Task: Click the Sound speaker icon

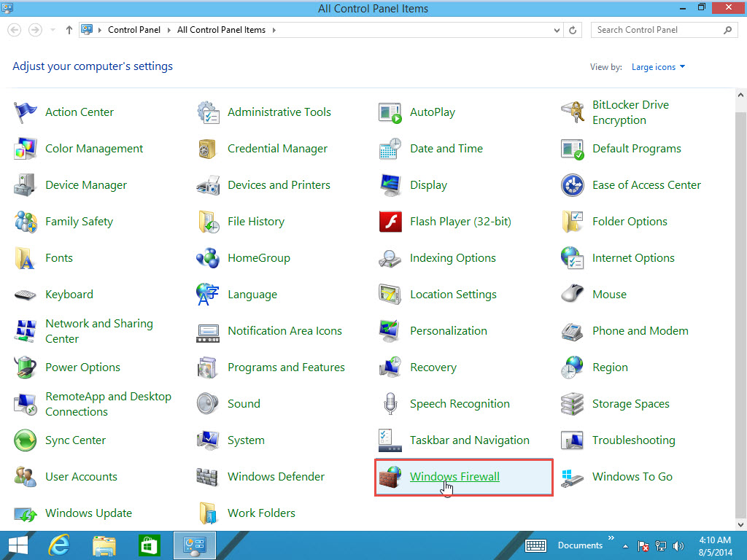Action: coord(208,404)
